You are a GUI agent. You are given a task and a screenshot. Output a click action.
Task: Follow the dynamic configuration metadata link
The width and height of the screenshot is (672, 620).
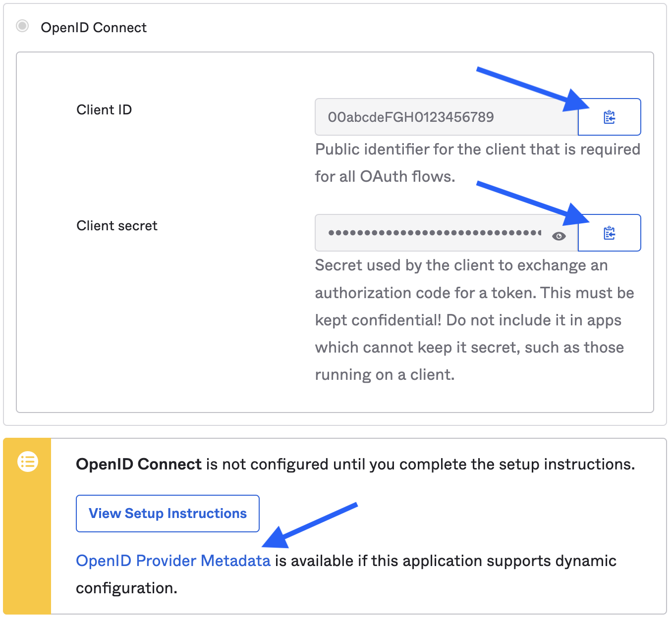pyautogui.click(x=172, y=560)
